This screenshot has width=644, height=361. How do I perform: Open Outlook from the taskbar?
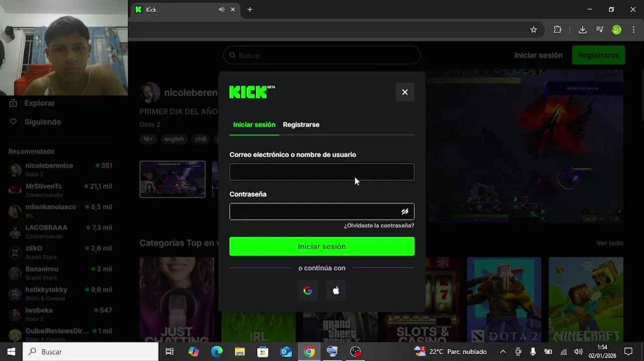286,351
